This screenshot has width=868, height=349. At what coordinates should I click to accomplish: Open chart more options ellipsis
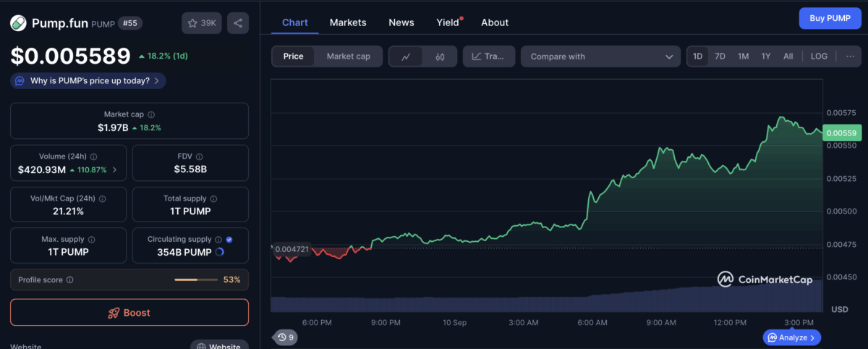(x=850, y=56)
